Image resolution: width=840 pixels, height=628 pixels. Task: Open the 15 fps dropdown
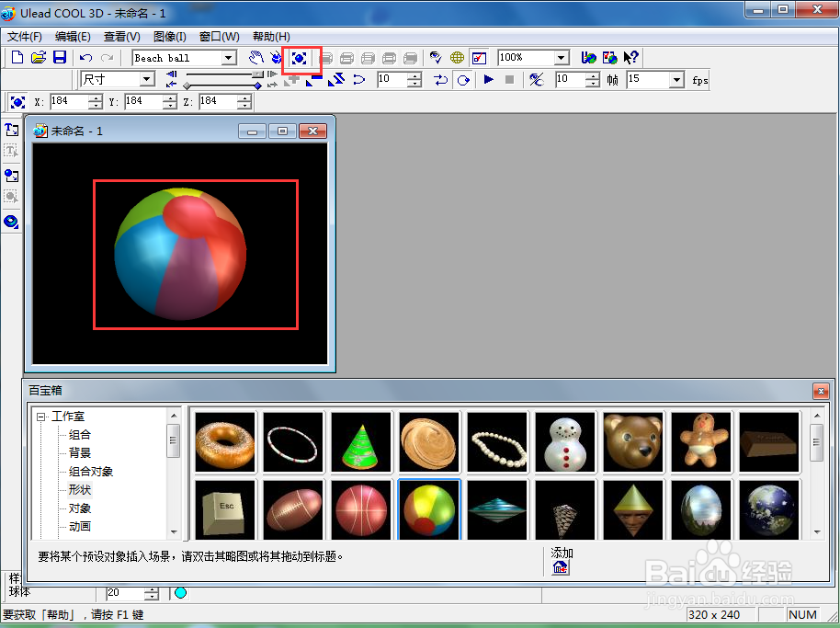677,80
